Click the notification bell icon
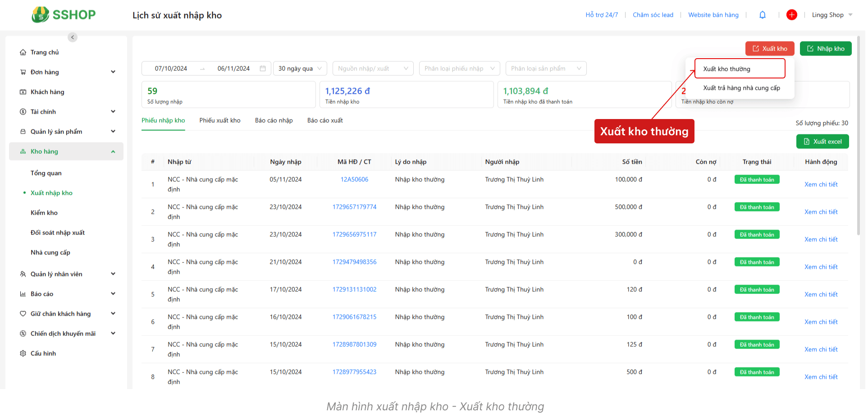This screenshot has width=868, height=413. [762, 15]
